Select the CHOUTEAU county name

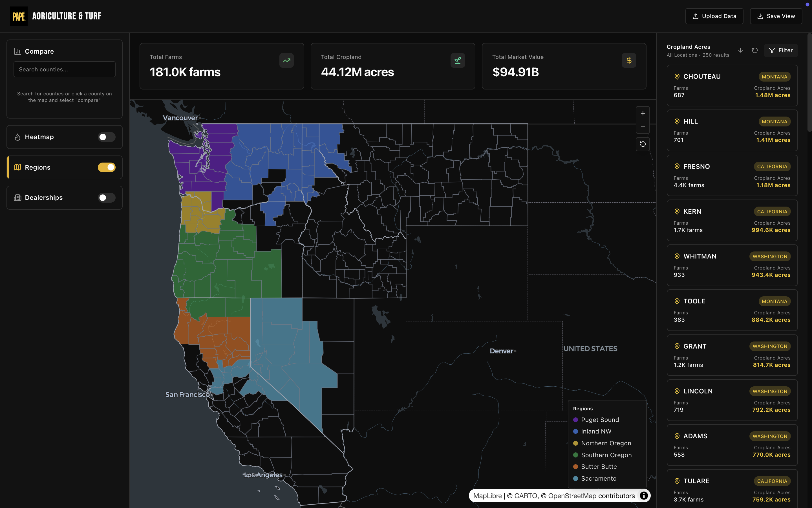point(702,76)
